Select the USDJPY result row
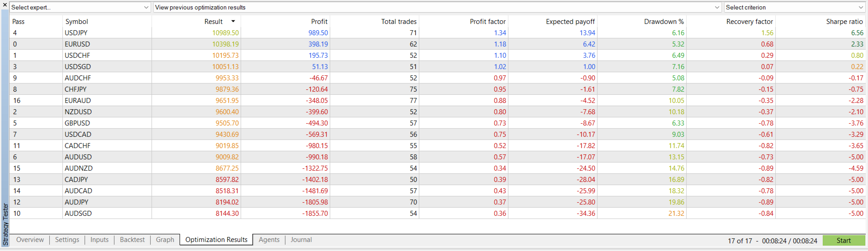 click(x=437, y=33)
